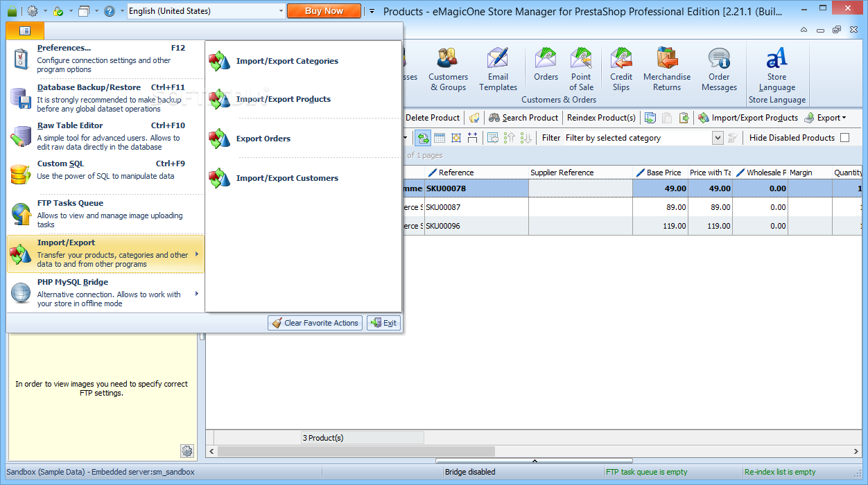
Task: Click the settings gear icon in title bar
Action: (x=33, y=11)
